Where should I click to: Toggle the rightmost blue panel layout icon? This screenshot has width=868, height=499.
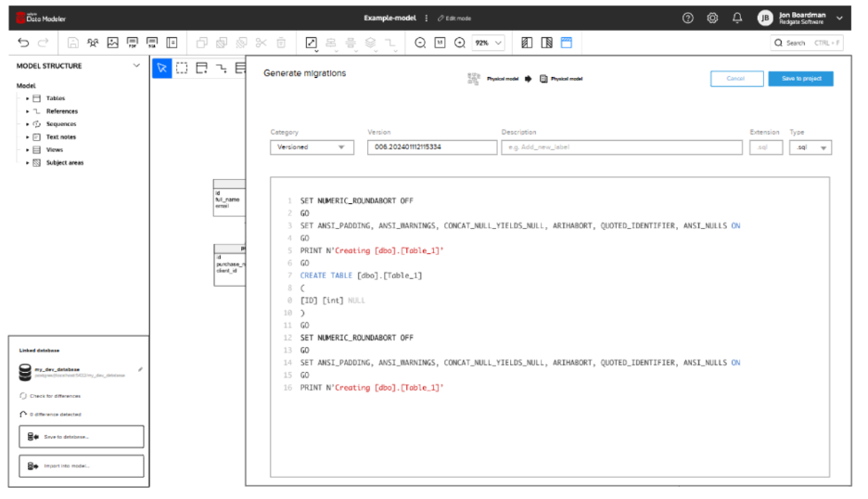[x=567, y=43]
